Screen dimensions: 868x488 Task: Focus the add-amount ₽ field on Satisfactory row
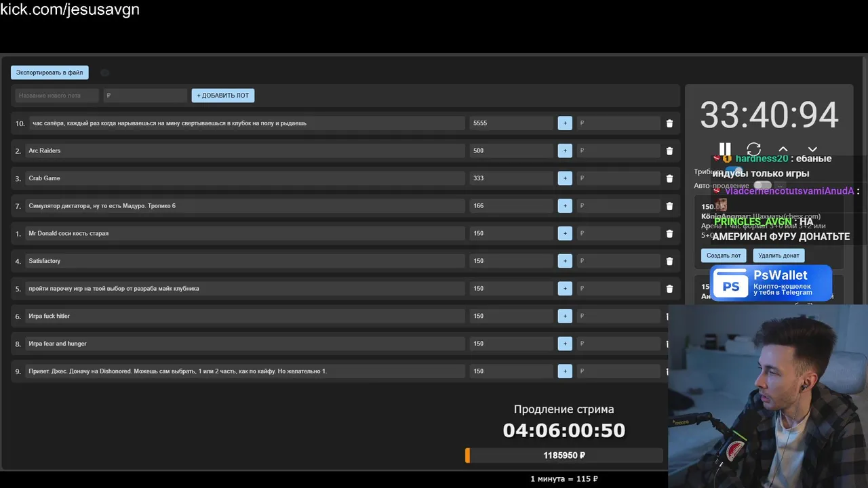618,261
